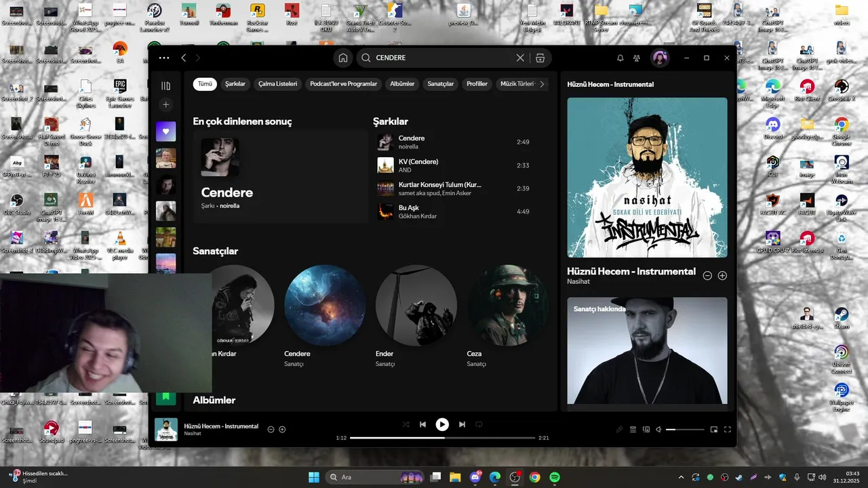This screenshot has height=488, width=868.
Task: Select the Şarkılar filter chip
Action: (235, 84)
